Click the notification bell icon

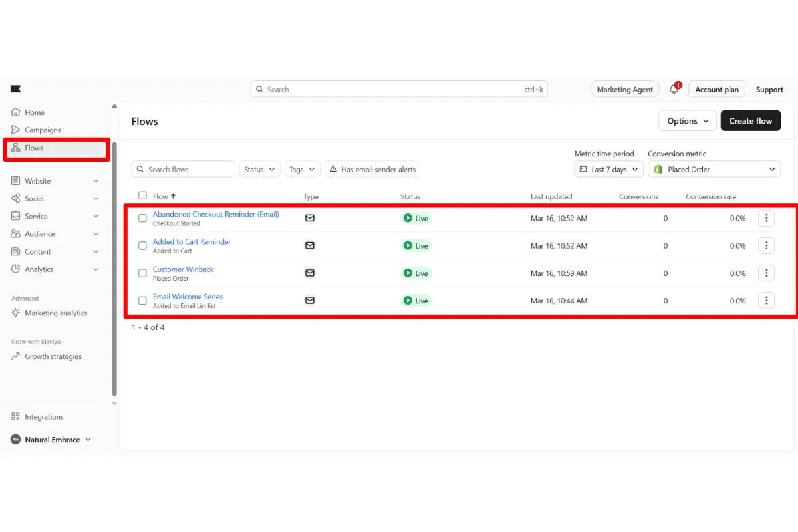[x=674, y=90]
